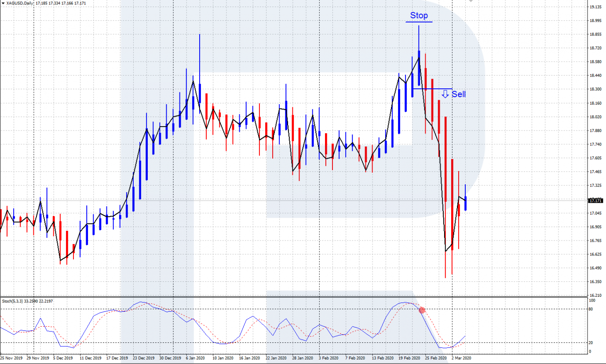
Task: Click the 6 Jan 2020 date label
Action: pos(196,358)
